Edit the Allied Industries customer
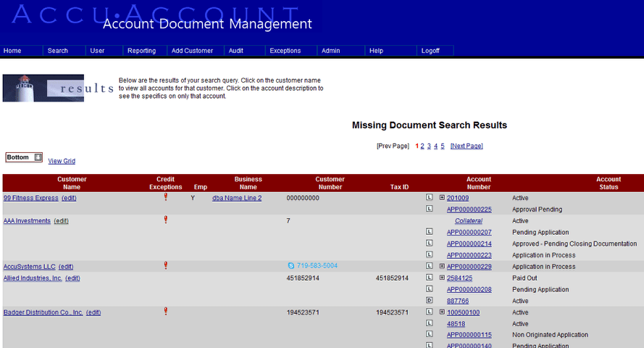 [x=72, y=278]
